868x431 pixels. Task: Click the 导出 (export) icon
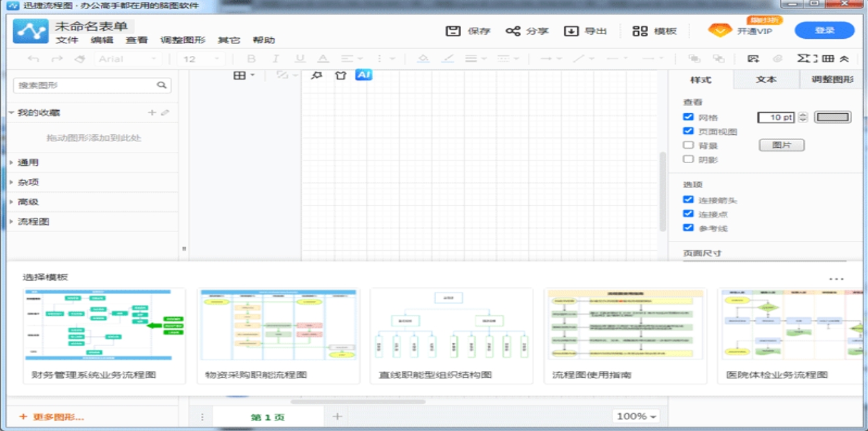(x=570, y=30)
